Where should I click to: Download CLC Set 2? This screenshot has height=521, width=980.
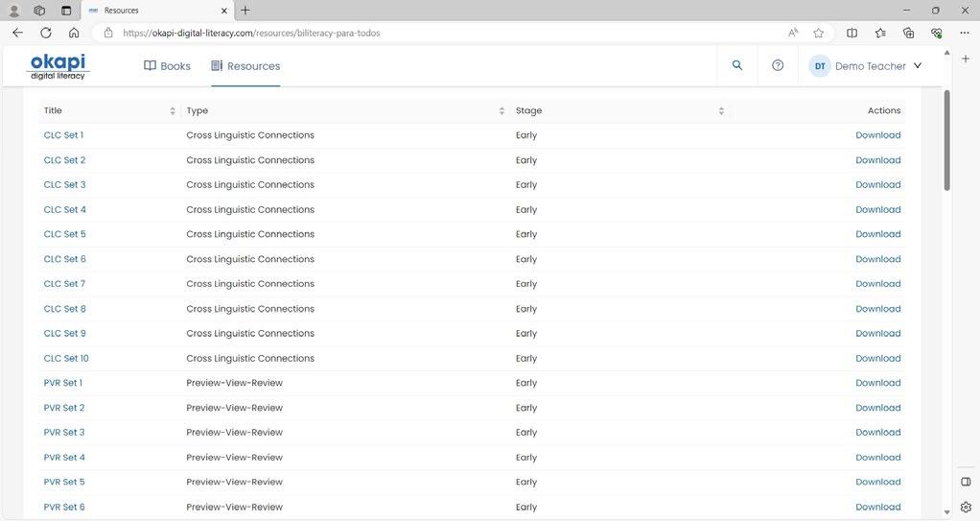878,160
